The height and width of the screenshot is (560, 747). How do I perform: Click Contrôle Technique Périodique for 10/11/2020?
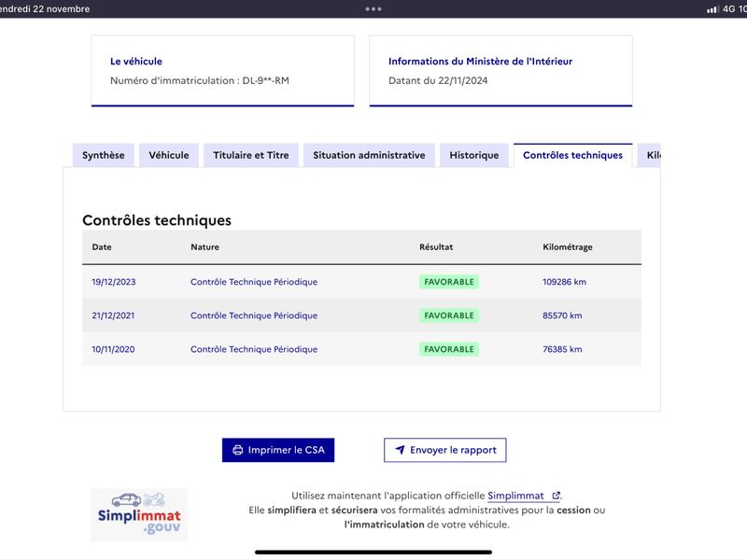point(254,349)
